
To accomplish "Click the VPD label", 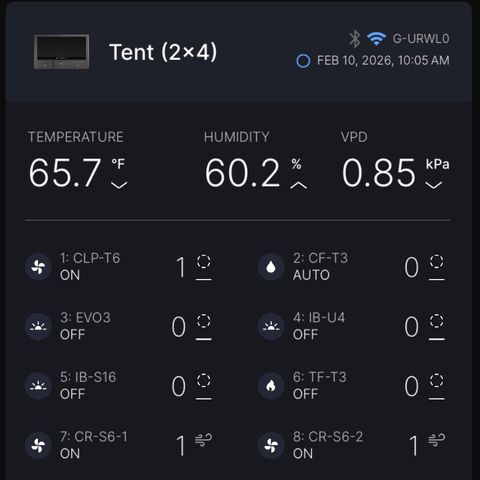I will pyautogui.click(x=354, y=137).
